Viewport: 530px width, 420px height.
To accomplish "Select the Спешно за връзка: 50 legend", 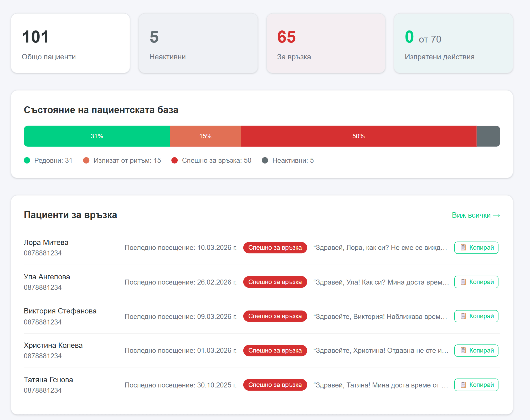I will [x=211, y=160].
